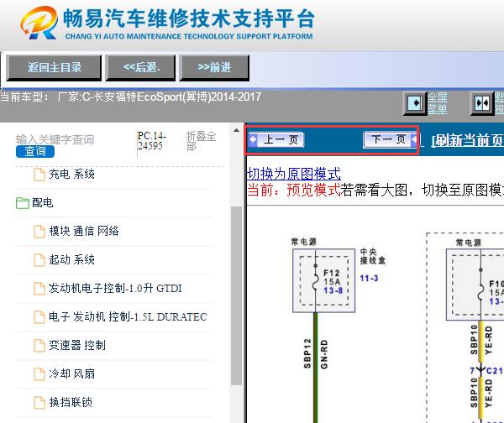This screenshot has height=423, width=504.
Task: Go to next page with 下一页
Action: 390,139
